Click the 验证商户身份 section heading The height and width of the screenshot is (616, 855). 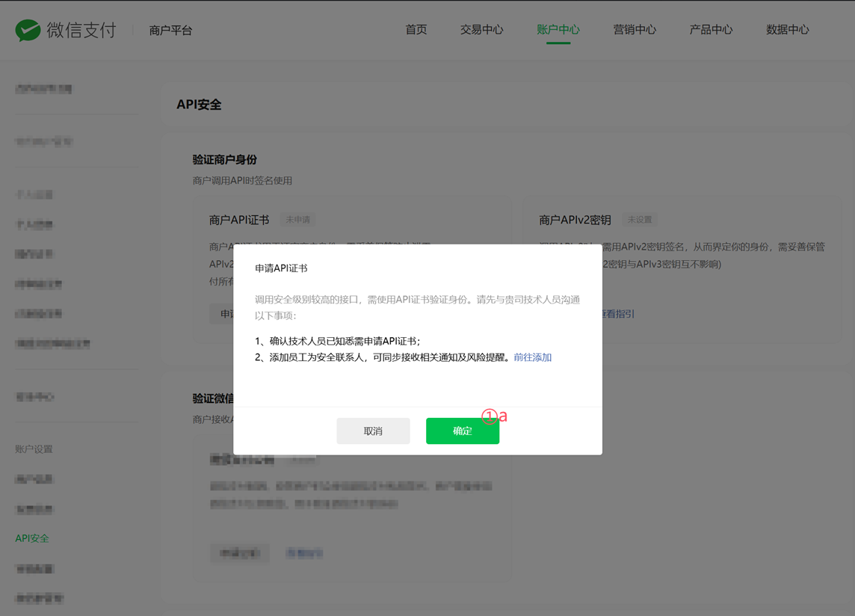tap(225, 159)
